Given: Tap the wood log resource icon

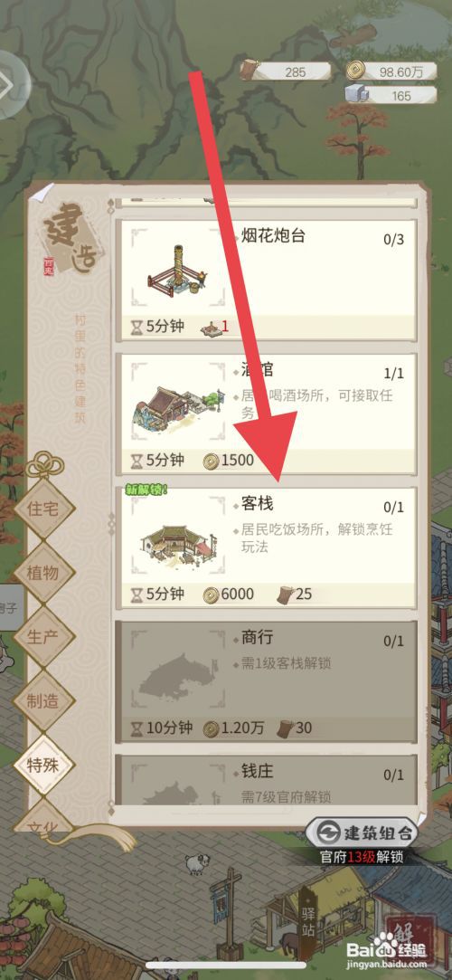Looking at the screenshot, I should point(250,70).
